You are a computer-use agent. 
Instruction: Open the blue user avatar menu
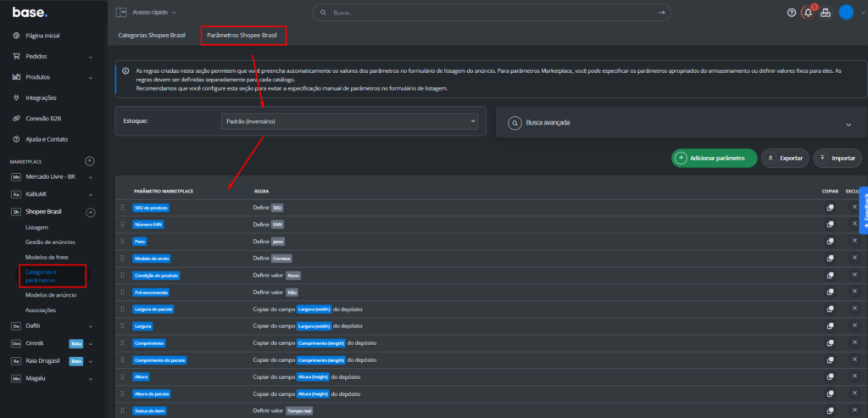point(846,12)
